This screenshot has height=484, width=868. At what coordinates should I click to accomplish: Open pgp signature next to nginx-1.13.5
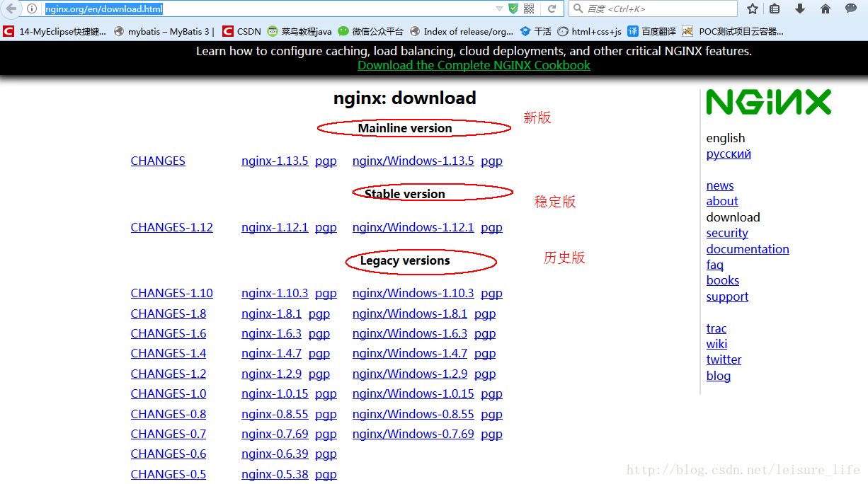tap(326, 161)
